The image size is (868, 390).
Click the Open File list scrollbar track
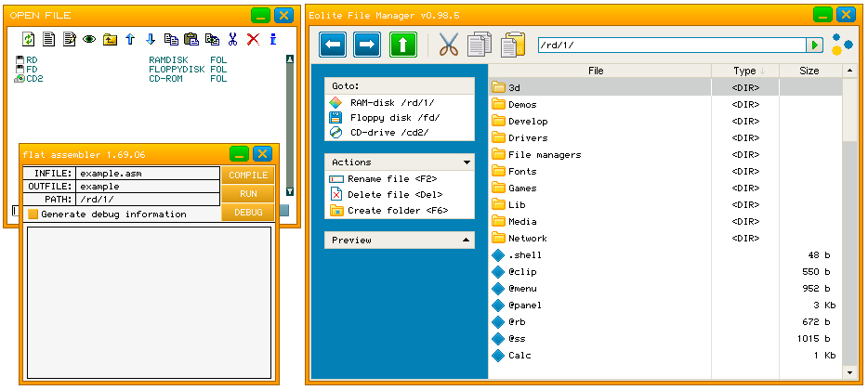tap(290, 125)
